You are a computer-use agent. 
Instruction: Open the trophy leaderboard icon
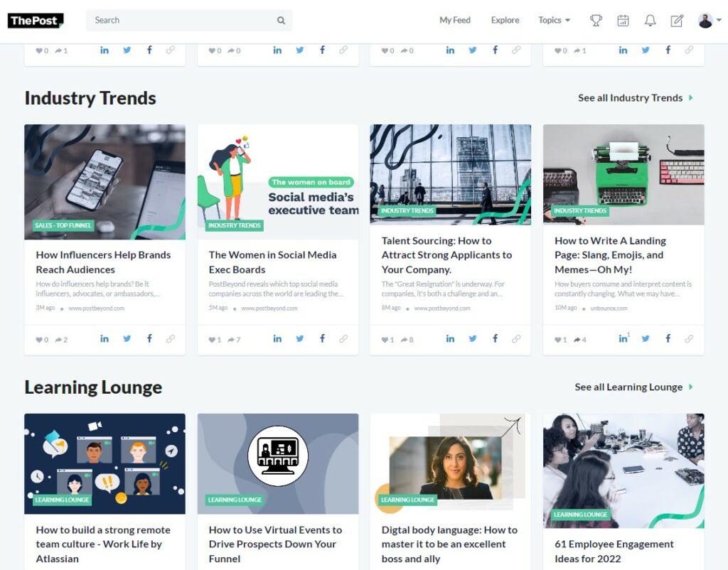tap(596, 20)
